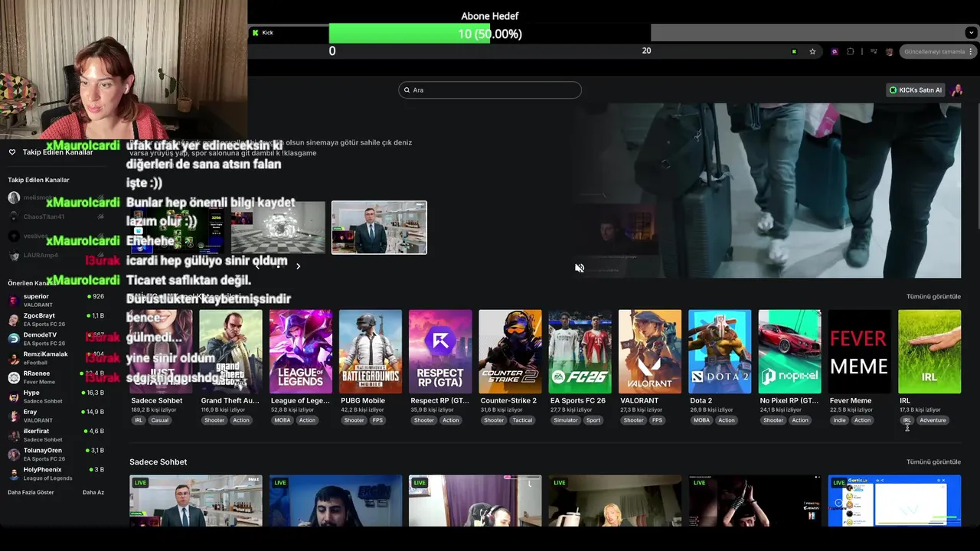The image size is (980, 551).
Task: Open Valorant category cover image
Action: (x=650, y=351)
